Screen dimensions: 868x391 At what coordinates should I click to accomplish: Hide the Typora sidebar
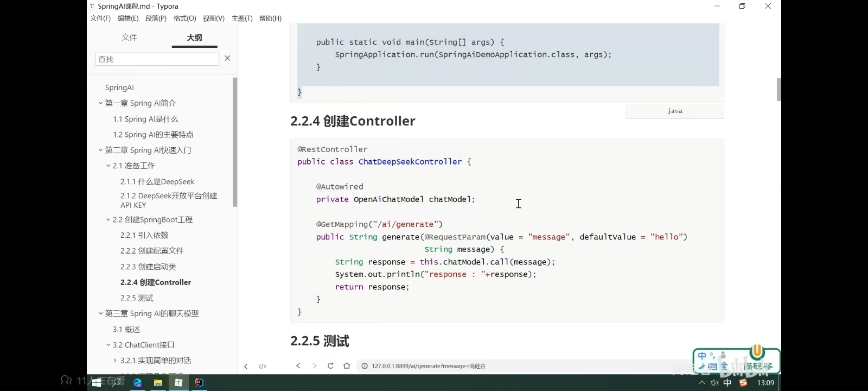coord(246,367)
